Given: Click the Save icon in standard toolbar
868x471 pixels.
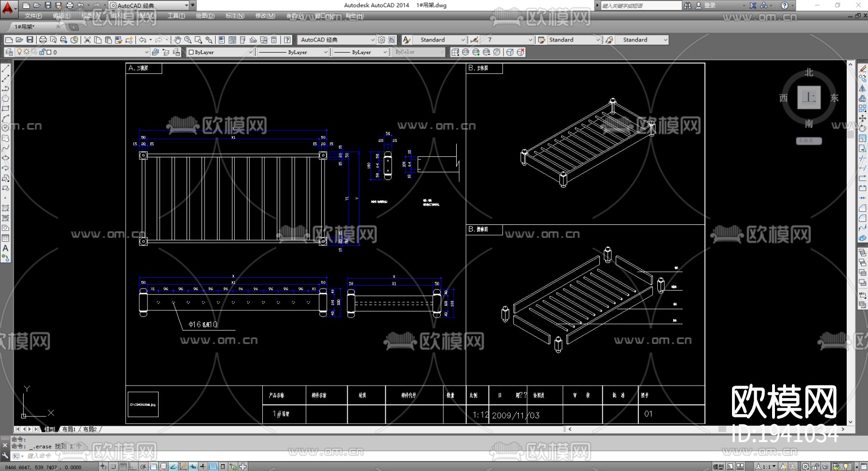Looking at the screenshot, I should click(x=30, y=40).
